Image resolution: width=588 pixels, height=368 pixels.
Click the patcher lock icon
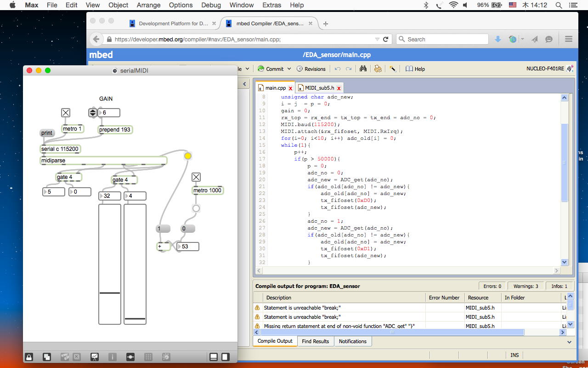coord(29,356)
